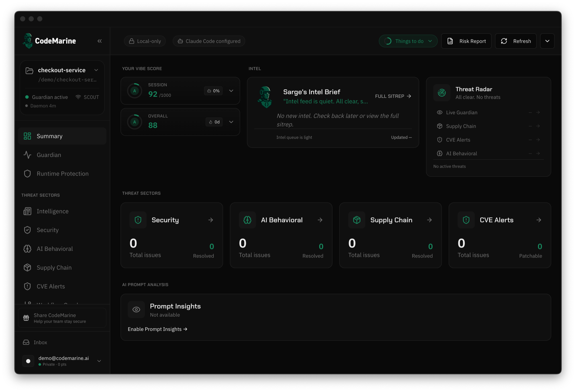Click the Share CodeMarine gift icon

26,318
